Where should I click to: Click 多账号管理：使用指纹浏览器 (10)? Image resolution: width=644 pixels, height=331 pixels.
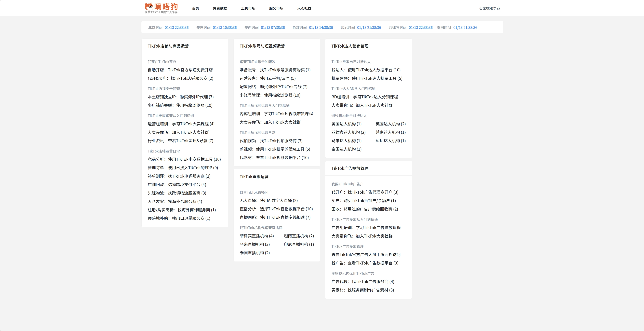pos(270,95)
